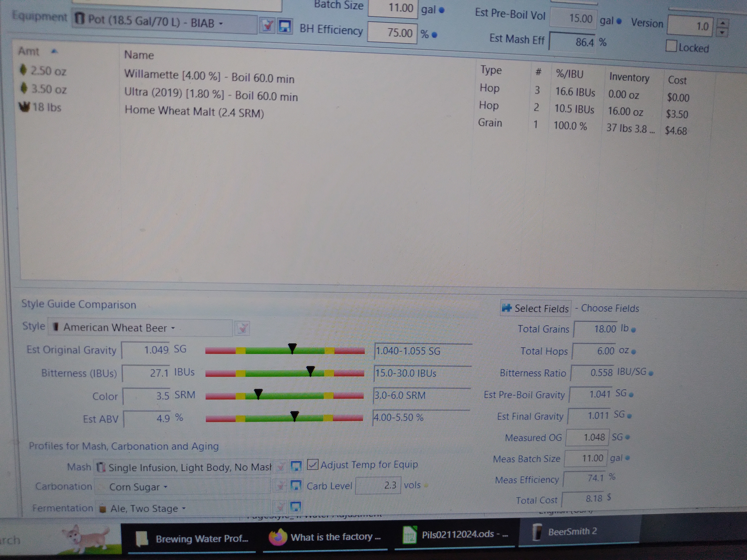Click the blue dot beside Bitterness Ratio IBU/SG
Image resolution: width=747 pixels, height=560 pixels.
pyautogui.click(x=651, y=373)
